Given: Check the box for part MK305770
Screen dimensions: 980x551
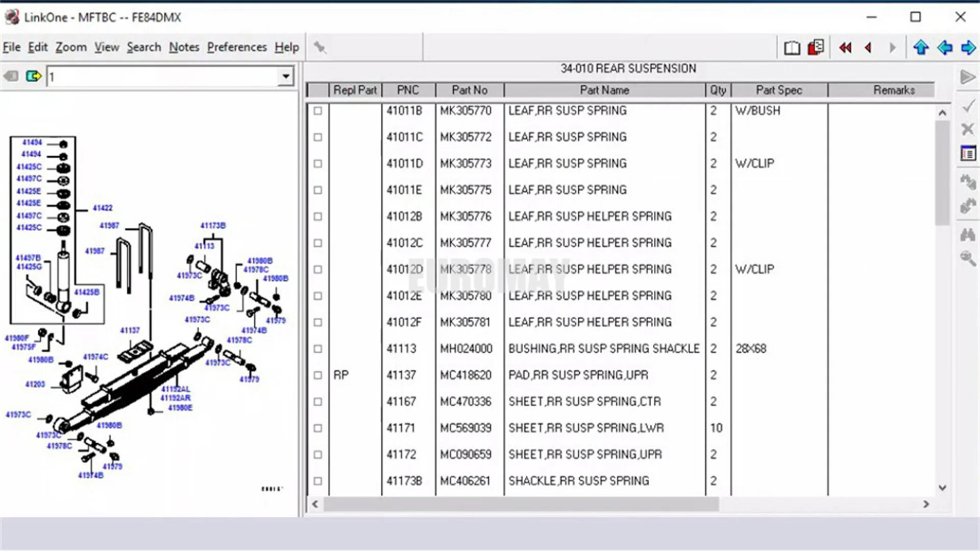Looking at the screenshot, I should pos(318,111).
